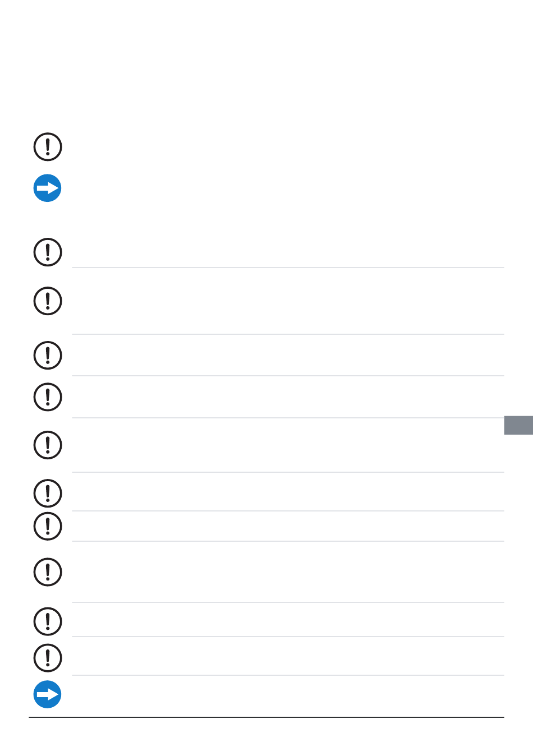This screenshot has width=533, height=756.
Task: Click the ninth exclamation icon from top
Action: [x=48, y=572]
